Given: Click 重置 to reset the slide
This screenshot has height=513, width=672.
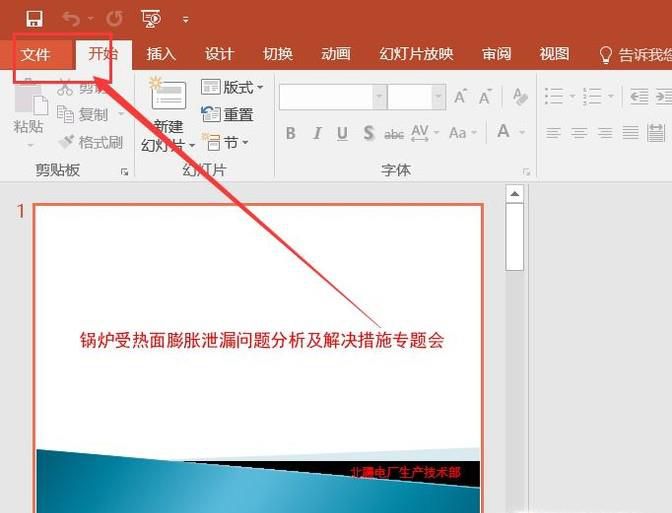Looking at the screenshot, I should [x=227, y=114].
